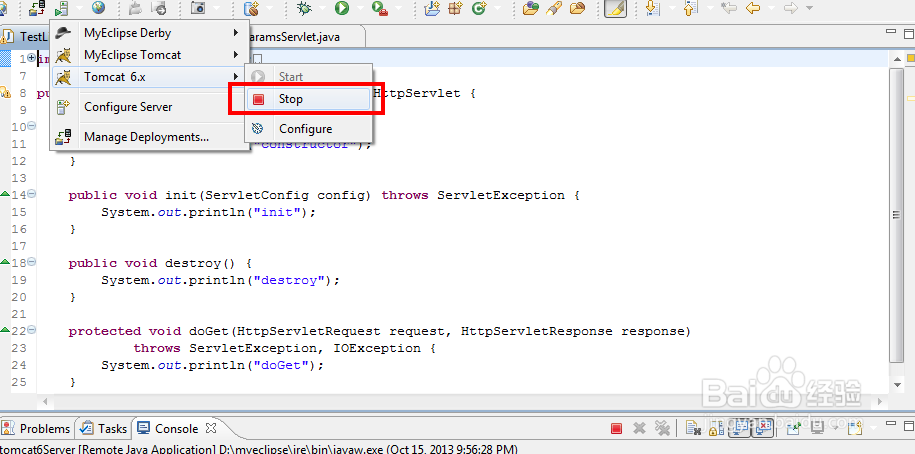Viewport: 915px width, 454px height.
Task: Toggle Show Console on Standard Out icon
Action: click(x=739, y=429)
